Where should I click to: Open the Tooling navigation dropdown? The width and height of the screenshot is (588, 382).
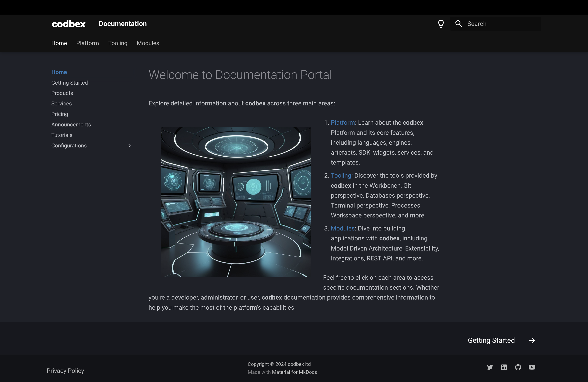click(x=118, y=43)
